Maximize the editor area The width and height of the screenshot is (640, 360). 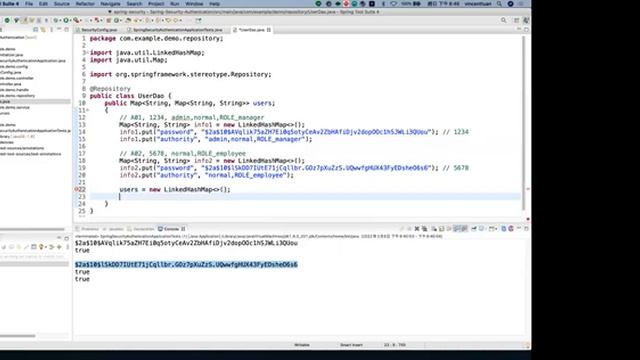[526, 30]
